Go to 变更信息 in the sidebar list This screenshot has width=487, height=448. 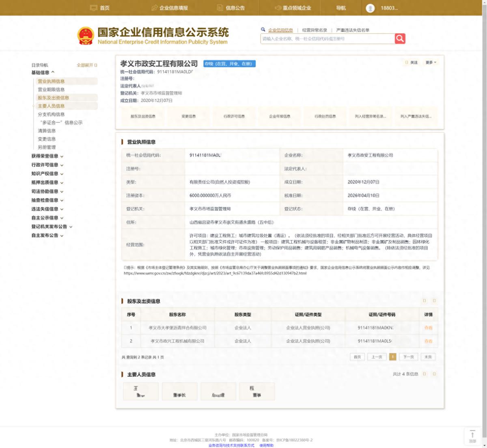pos(47,139)
